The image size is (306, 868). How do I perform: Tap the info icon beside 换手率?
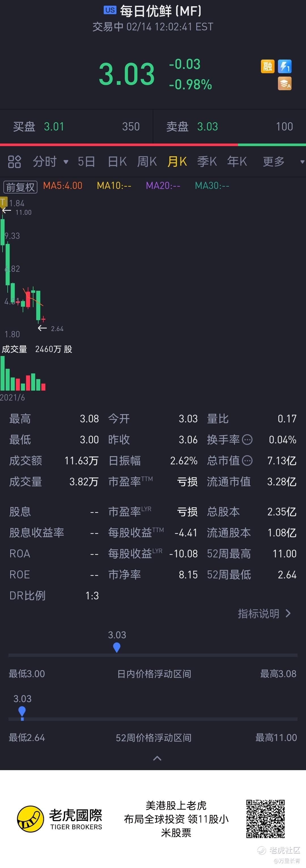pos(247,440)
